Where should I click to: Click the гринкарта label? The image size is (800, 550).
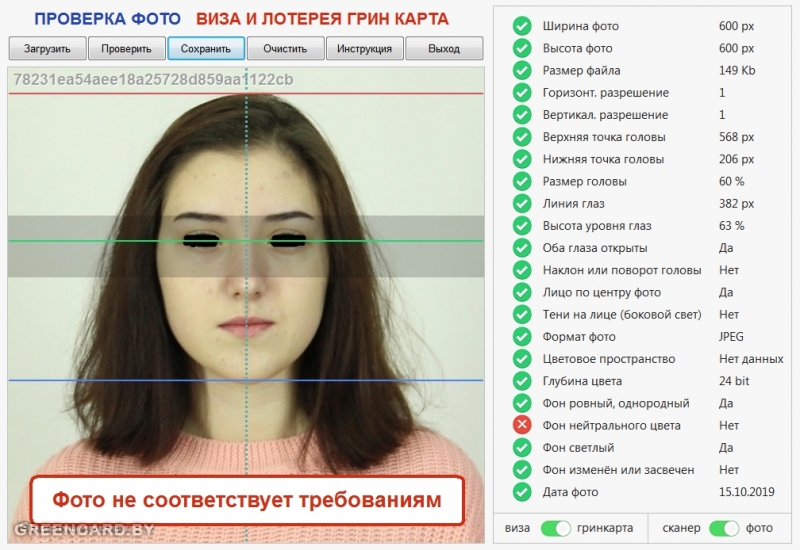tap(605, 528)
